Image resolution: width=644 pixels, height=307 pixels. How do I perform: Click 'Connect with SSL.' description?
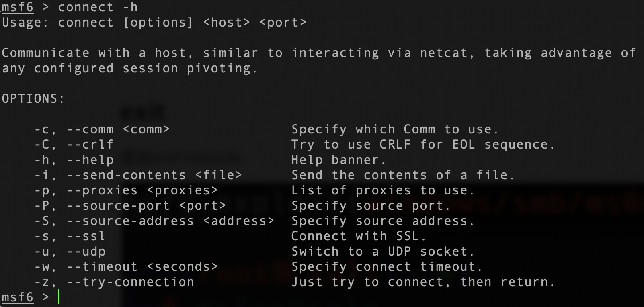[x=359, y=236]
